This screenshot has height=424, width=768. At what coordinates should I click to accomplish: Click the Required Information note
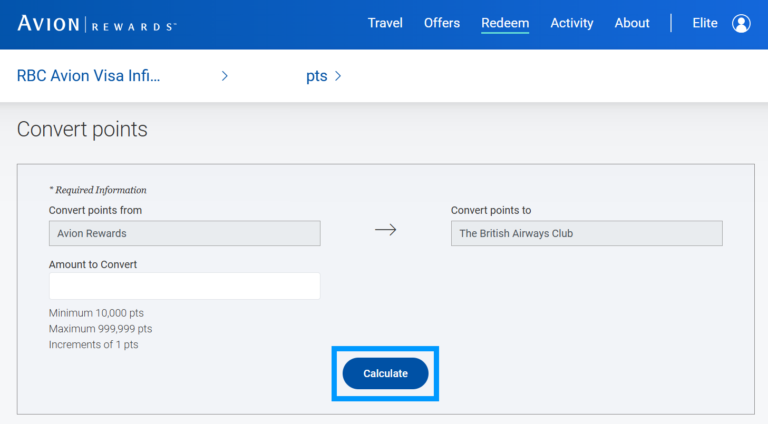coord(97,190)
